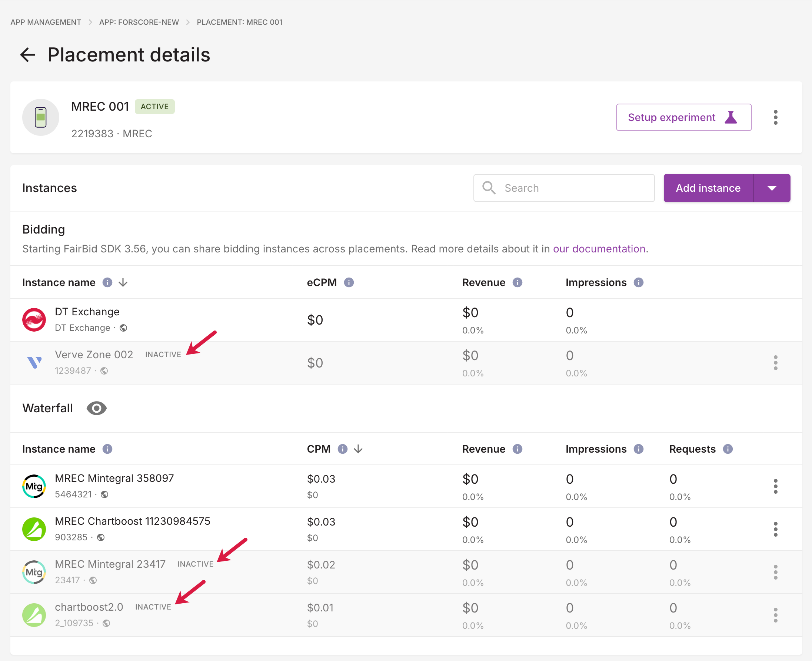Click the eCPM info icon
This screenshot has height=661, width=812.
349,282
